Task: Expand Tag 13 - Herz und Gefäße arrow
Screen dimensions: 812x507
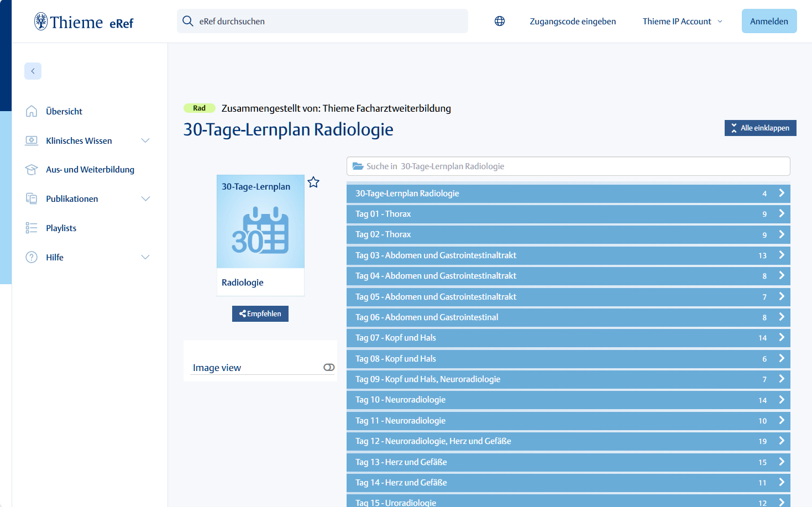Action: 782,462
